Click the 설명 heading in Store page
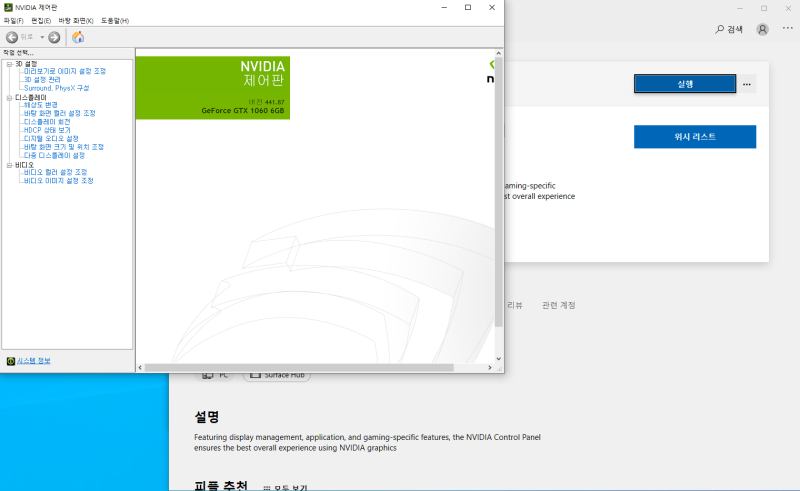The height and width of the screenshot is (491, 800). [207, 417]
